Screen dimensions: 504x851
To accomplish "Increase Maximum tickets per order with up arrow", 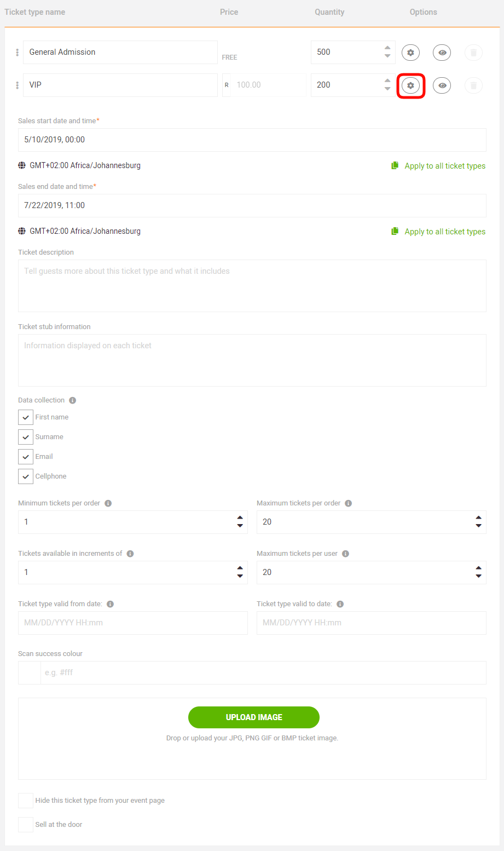I will point(478,517).
